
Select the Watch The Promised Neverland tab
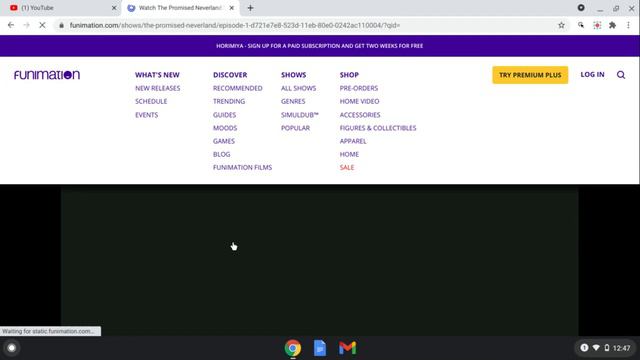tap(180, 8)
